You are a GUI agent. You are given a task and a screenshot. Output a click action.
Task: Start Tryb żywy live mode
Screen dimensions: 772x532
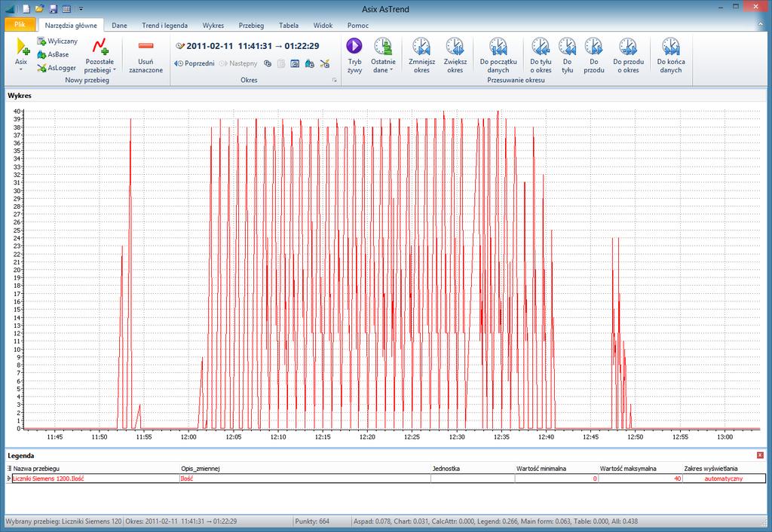click(354, 55)
